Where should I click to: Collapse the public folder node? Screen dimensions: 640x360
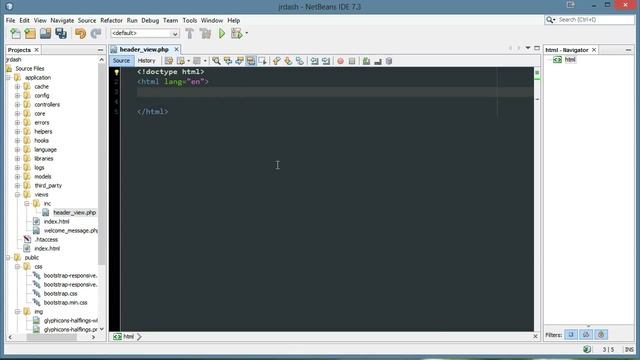coord(8,258)
